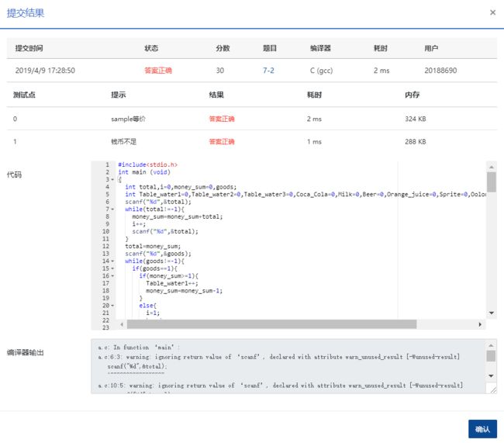Click the a.c:10:5 warning line in compiler output
The width and height of the screenshot is (504, 443).
pos(280,385)
